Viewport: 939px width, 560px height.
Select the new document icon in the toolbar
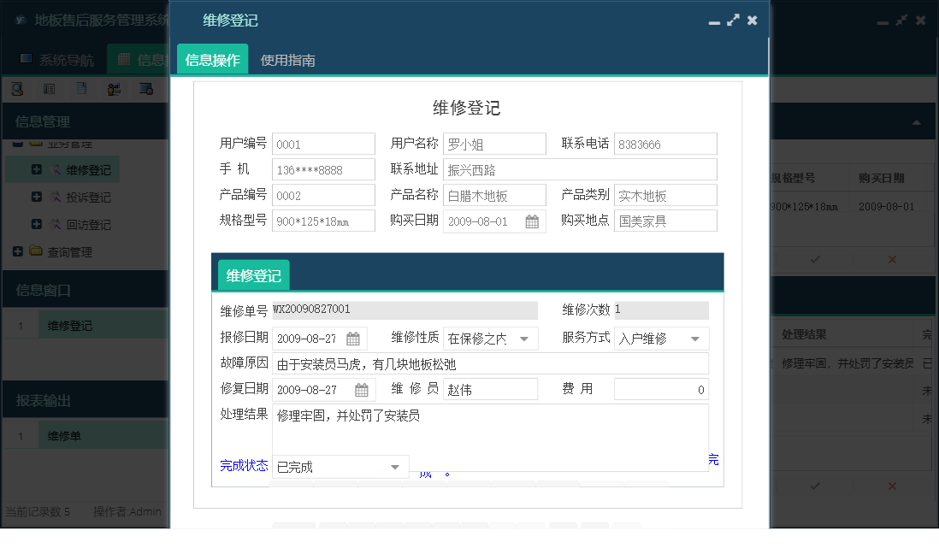pyautogui.click(x=80, y=89)
